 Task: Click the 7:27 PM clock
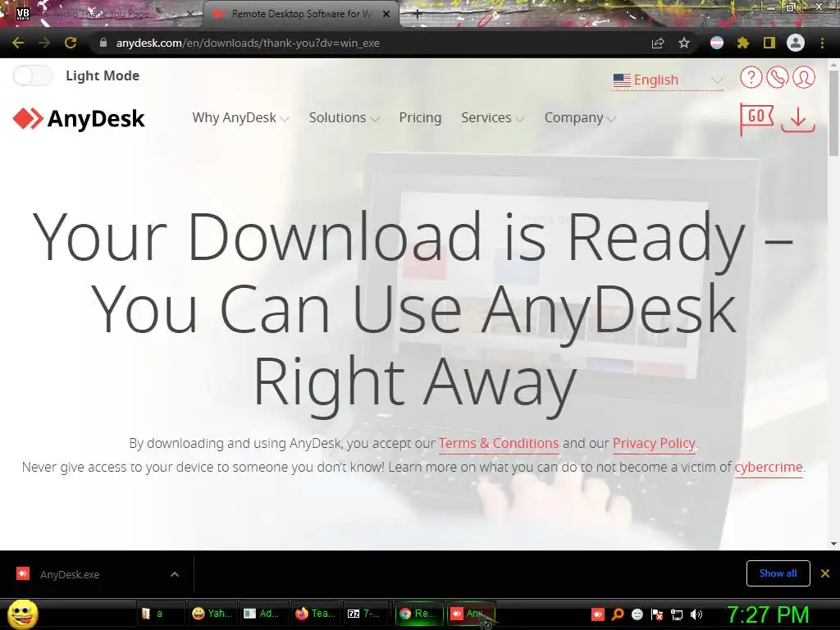click(767, 614)
